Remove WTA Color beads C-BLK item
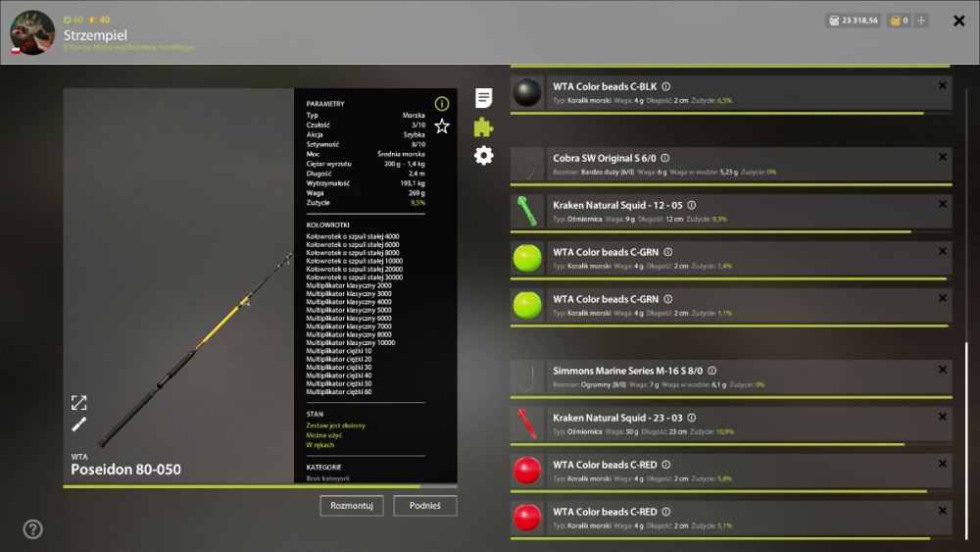 [943, 85]
